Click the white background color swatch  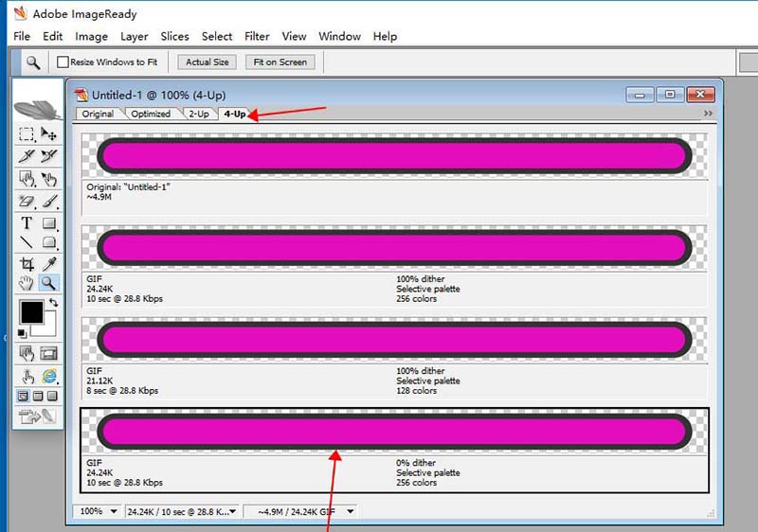(49, 328)
